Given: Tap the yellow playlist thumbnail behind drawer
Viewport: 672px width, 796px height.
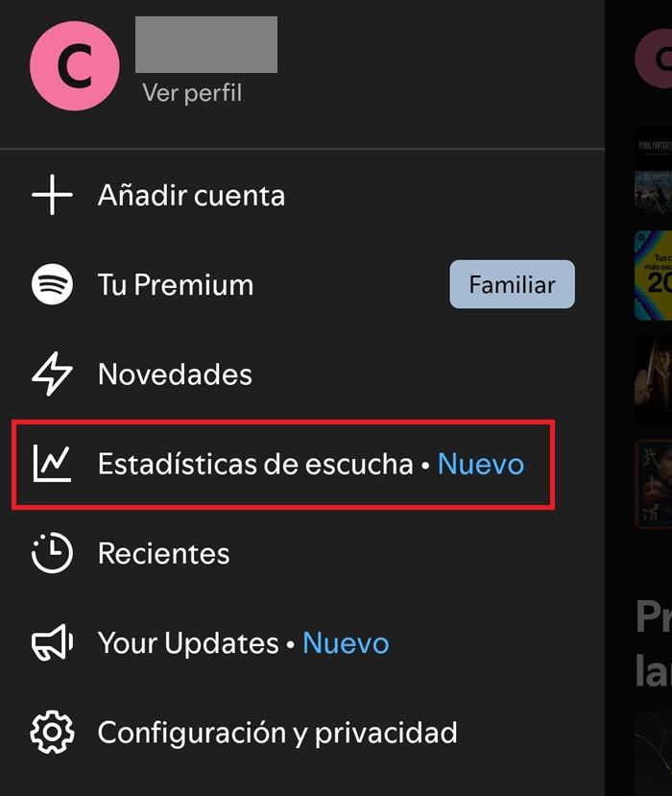Looking at the screenshot, I should pos(653,276).
